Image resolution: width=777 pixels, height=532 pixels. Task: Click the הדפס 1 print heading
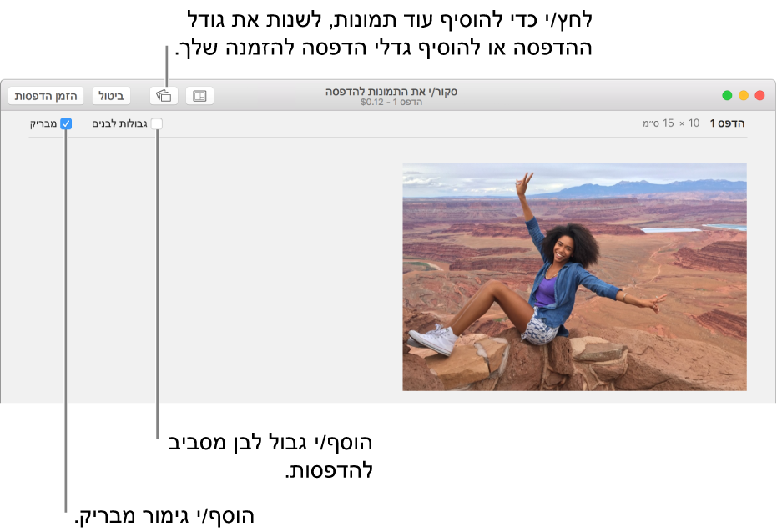(727, 123)
